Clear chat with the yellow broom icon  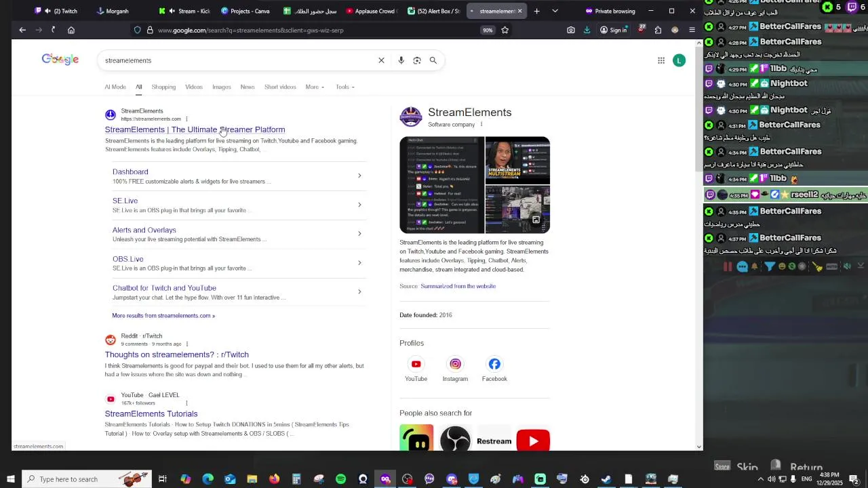coord(818,267)
